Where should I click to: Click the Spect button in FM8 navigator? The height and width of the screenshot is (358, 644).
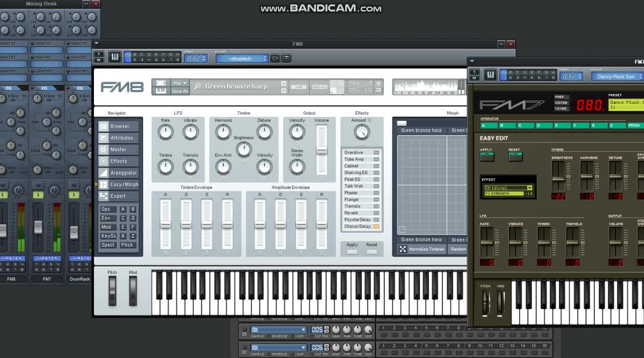point(108,245)
